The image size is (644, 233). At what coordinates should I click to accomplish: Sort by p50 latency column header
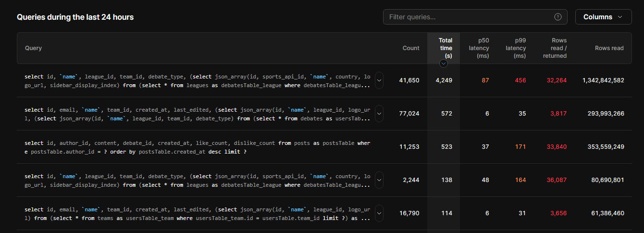pyautogui.click(x=479, y=48)
